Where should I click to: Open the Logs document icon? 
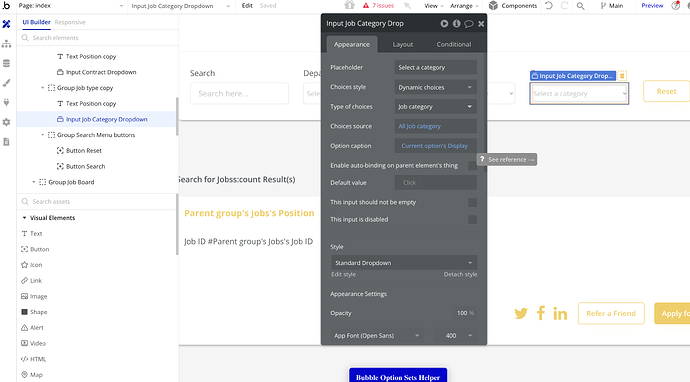click(6, 142)
